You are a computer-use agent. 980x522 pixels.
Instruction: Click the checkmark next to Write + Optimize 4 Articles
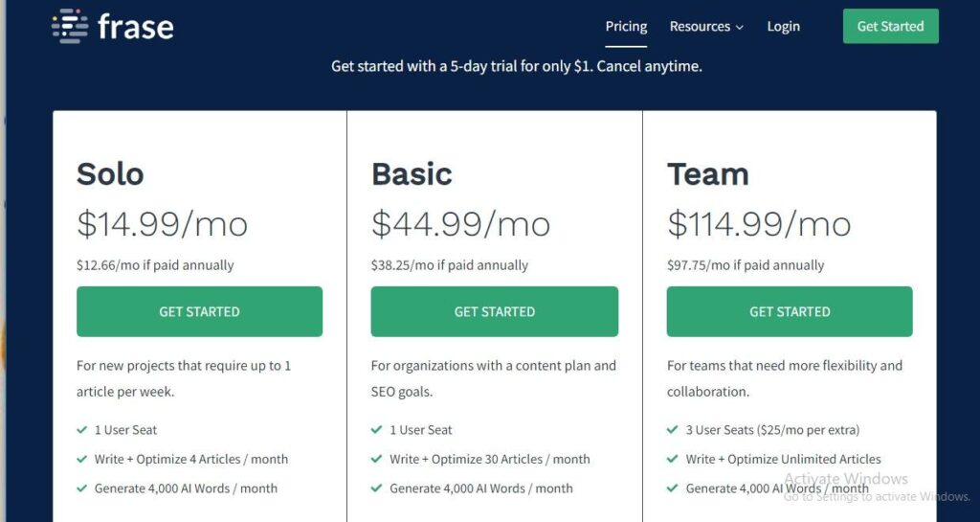[82, 459]
